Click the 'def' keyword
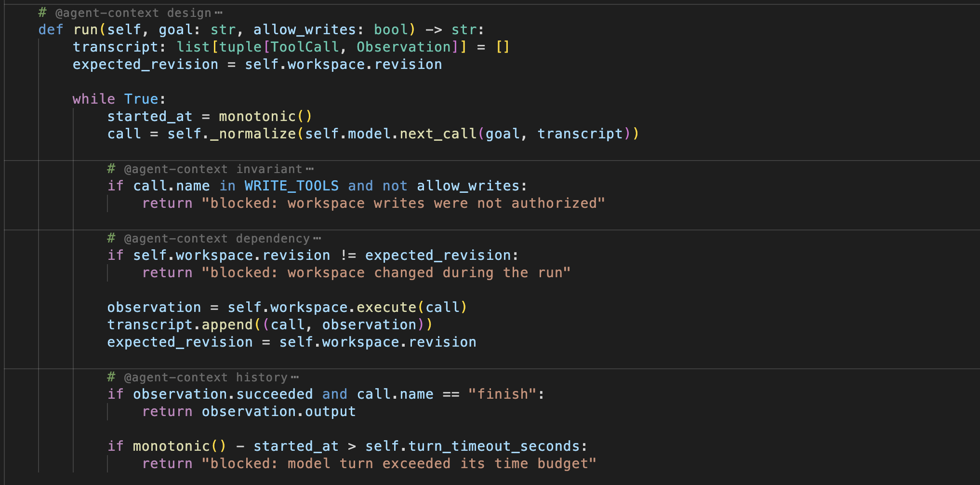The height and width of the screenshot is (485, 980). (x=51, y=30)
